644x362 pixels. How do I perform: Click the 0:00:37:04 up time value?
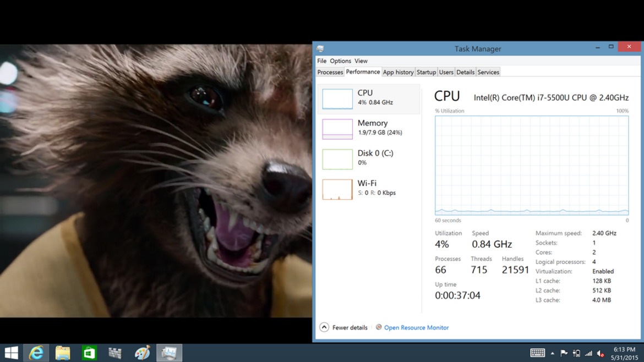(x=457, y=295)
